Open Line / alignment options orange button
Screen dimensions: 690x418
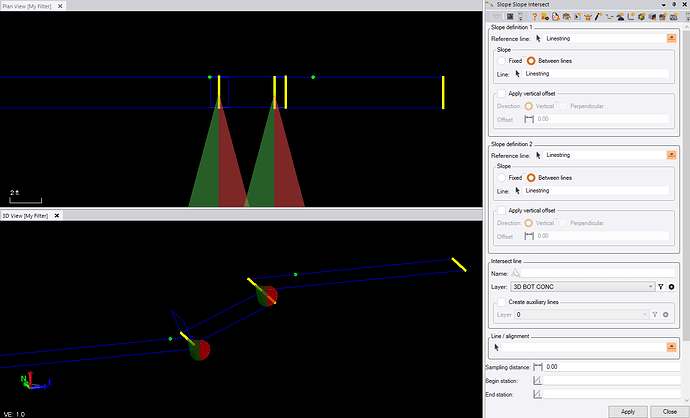click(x=672, y=347)
